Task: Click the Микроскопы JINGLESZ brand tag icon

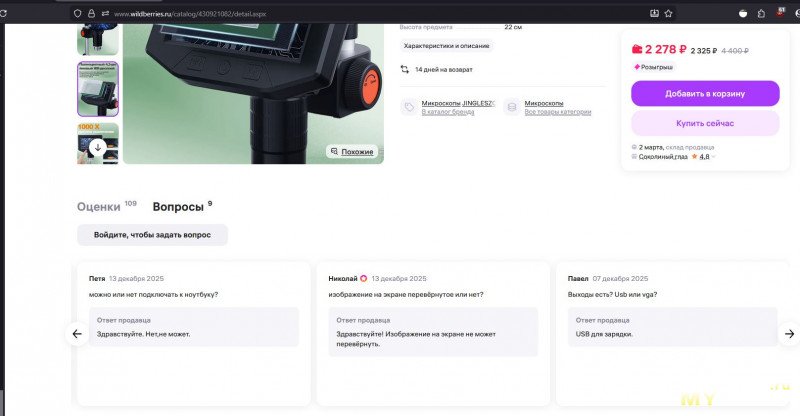Action: click(409, 107)
